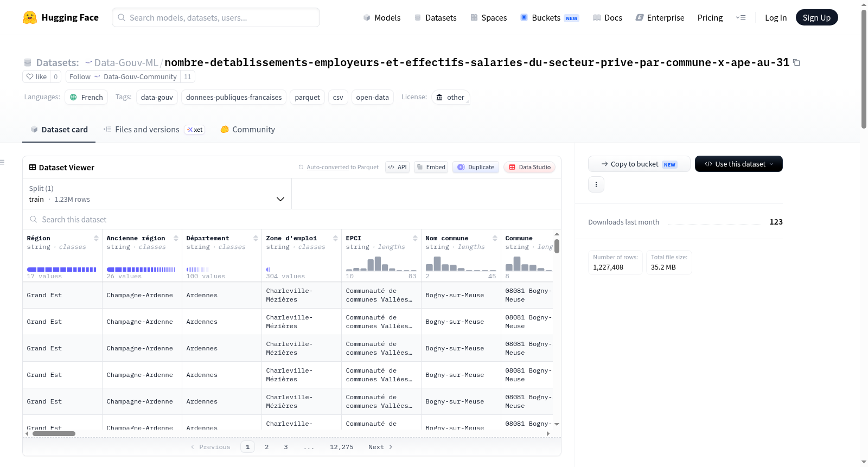Click the search magnifier in dataset search
Image resolution: width=868 pixels, height=467 pixels.
click(x=34, y=219)
